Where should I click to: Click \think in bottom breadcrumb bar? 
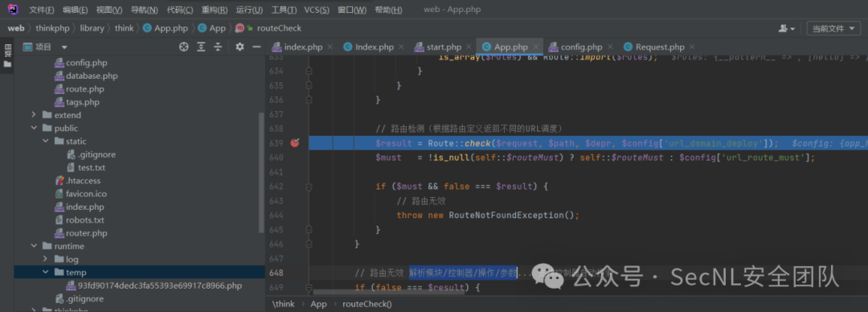(284, 304)
